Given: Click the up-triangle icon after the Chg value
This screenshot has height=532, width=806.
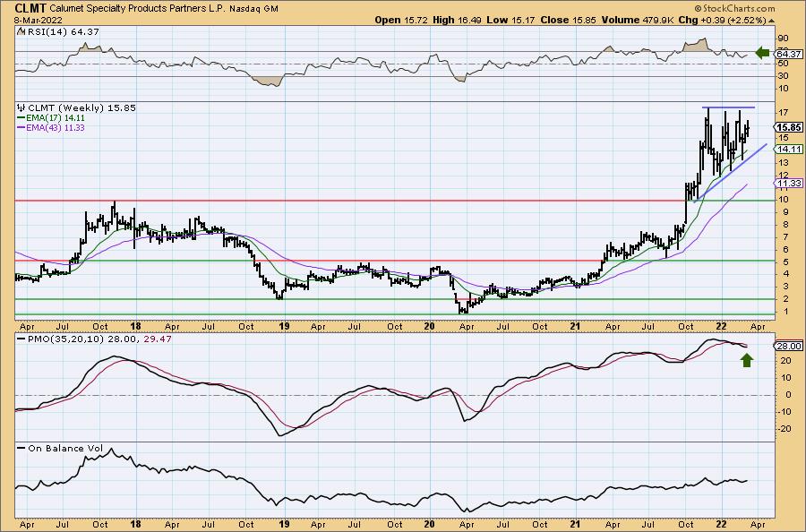Looking at the screenshot, I should (772, 21).
